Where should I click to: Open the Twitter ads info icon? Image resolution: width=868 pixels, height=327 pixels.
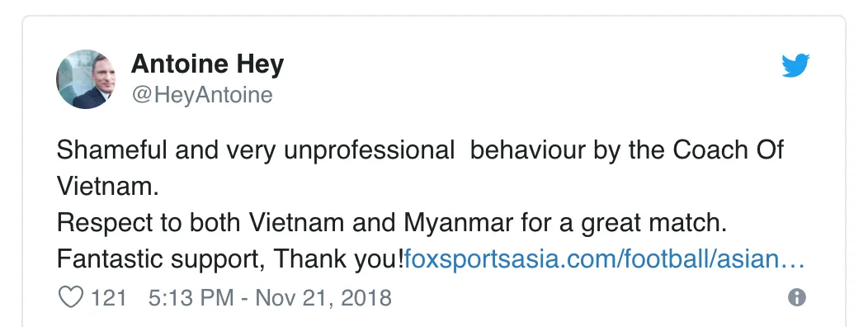tap(796, 297)
